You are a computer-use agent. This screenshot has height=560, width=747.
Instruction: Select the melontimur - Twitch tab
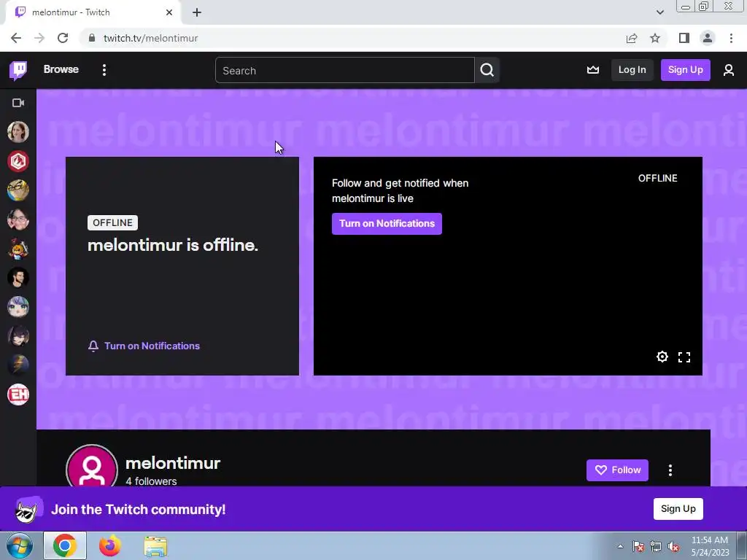pyautogui.click(x=93, y=12)
